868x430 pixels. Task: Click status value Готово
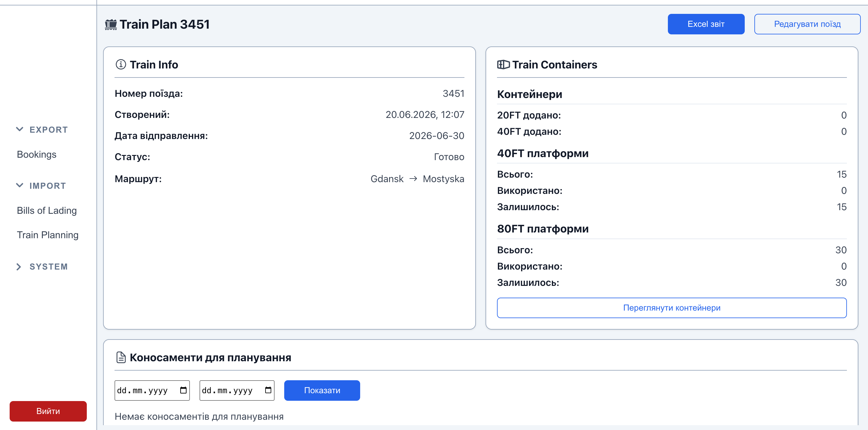coord(449,157)
